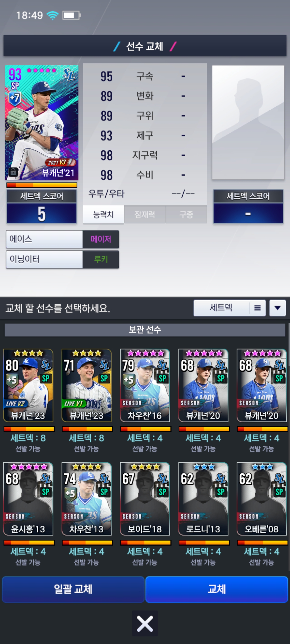Tap the condition bar under 뷰캐넌'21
The height and width of the screenshot is (644, 290).
point(42,185)
